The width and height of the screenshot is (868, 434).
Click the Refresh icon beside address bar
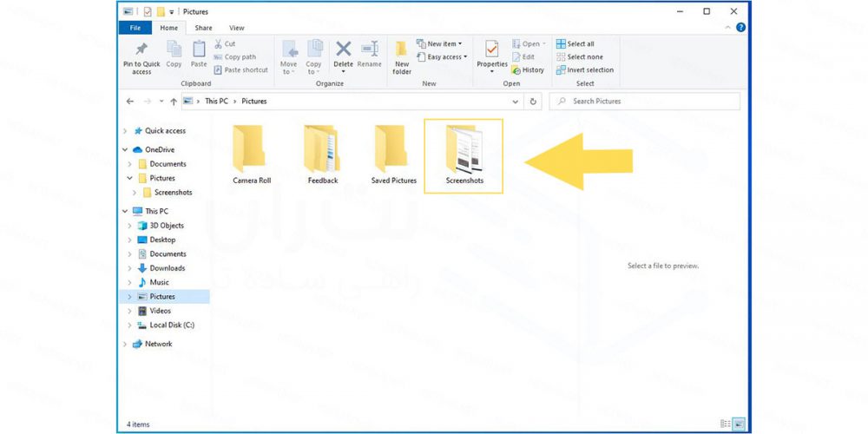coord(533,102)
